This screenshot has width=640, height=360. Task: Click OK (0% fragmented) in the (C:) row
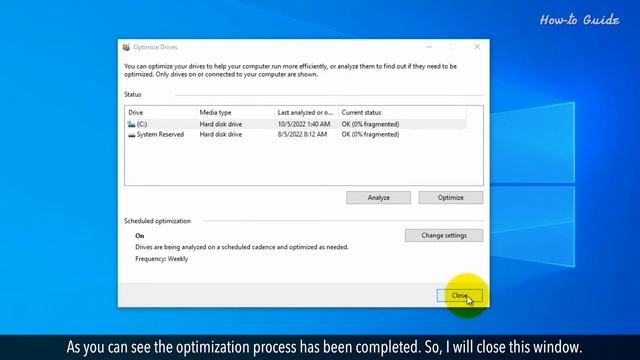(370, 124)
